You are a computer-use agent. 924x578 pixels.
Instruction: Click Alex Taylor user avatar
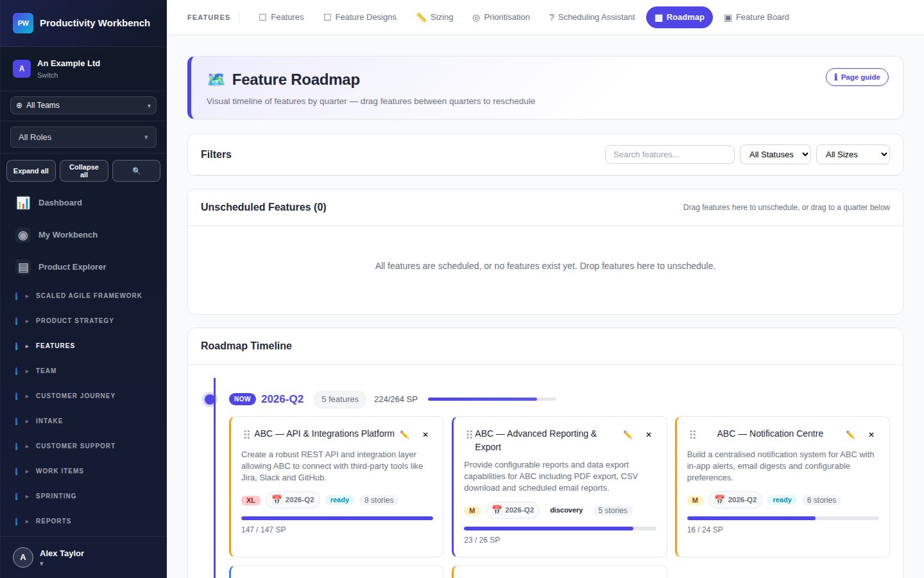point(23,557)
